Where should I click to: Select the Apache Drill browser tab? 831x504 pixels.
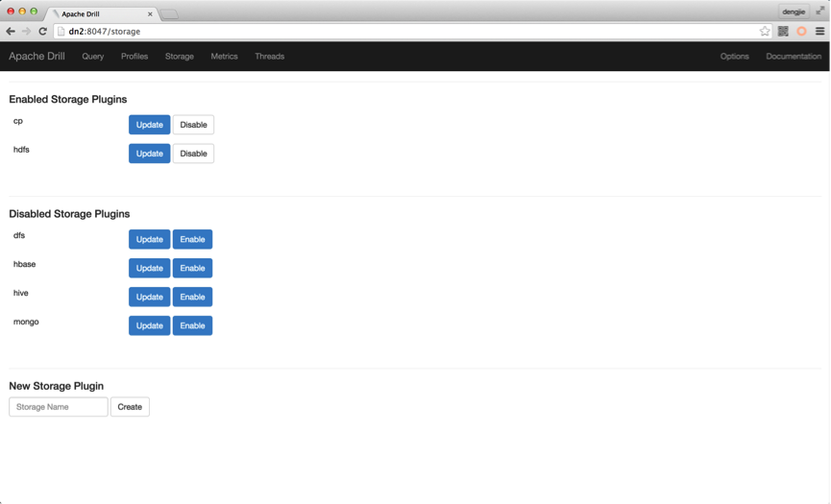pos(101,13)
